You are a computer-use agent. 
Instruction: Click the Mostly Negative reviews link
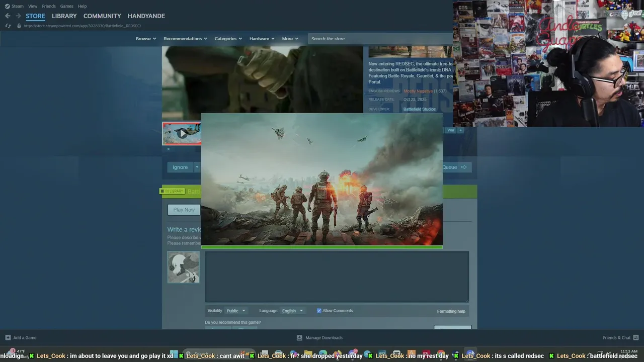[418, 91]
